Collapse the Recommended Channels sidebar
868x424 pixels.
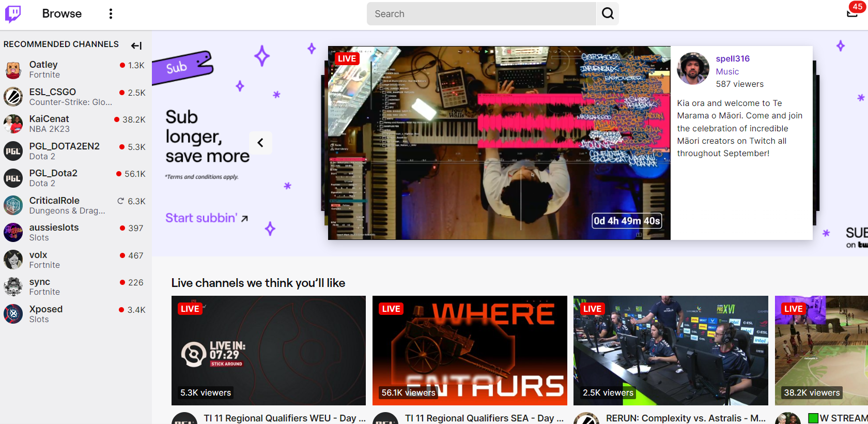tap(136, 46)
